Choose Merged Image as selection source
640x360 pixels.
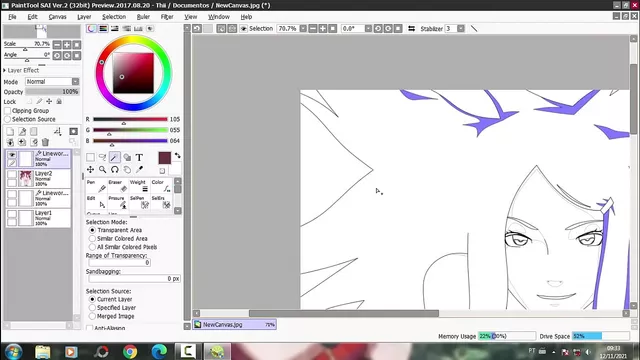92,316
